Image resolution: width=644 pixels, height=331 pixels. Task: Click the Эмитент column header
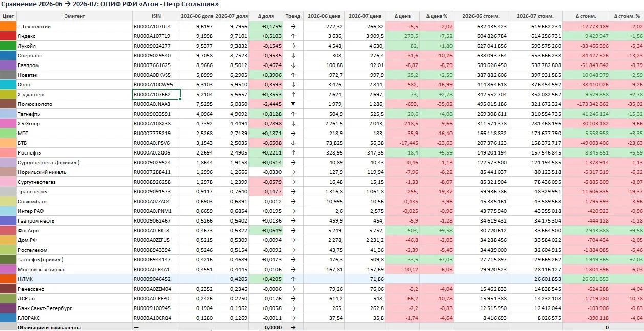75,16
